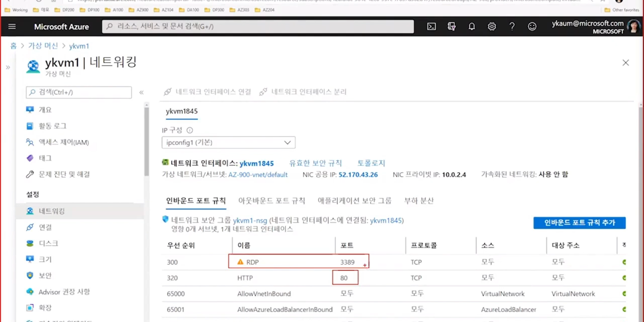Open the AZ900 bookmark folder
The width and height of the screenshot is (644, 322).
point(139,10)
